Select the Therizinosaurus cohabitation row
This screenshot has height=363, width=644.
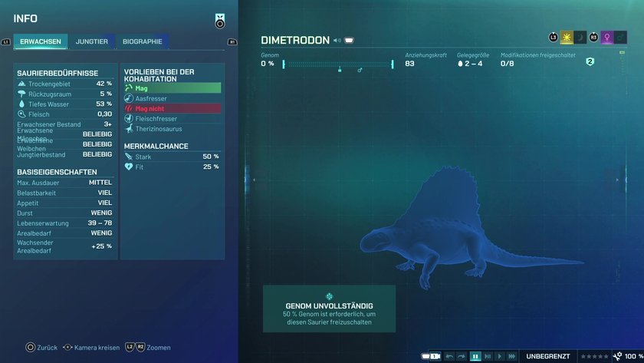point(172,129)
